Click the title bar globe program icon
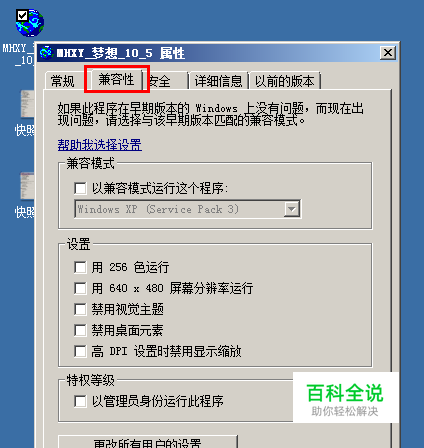The image size is (424, 448). coord(46,53)
